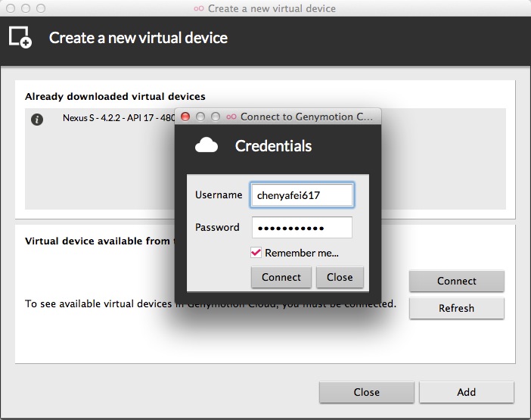Click the dialog's gray minimize button
This screenshot has height=420, width=531.
pos(200,117)
